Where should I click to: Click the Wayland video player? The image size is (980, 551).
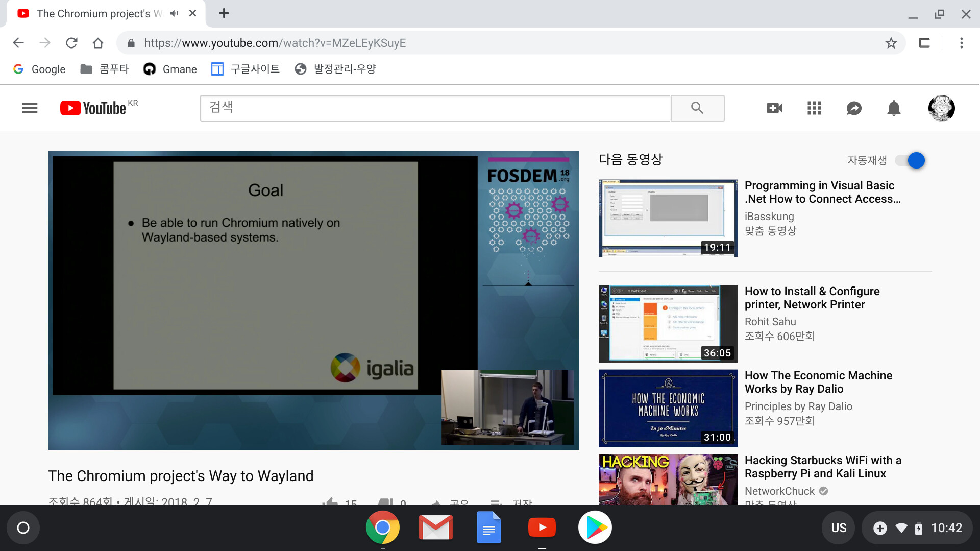tap(313, 300)
